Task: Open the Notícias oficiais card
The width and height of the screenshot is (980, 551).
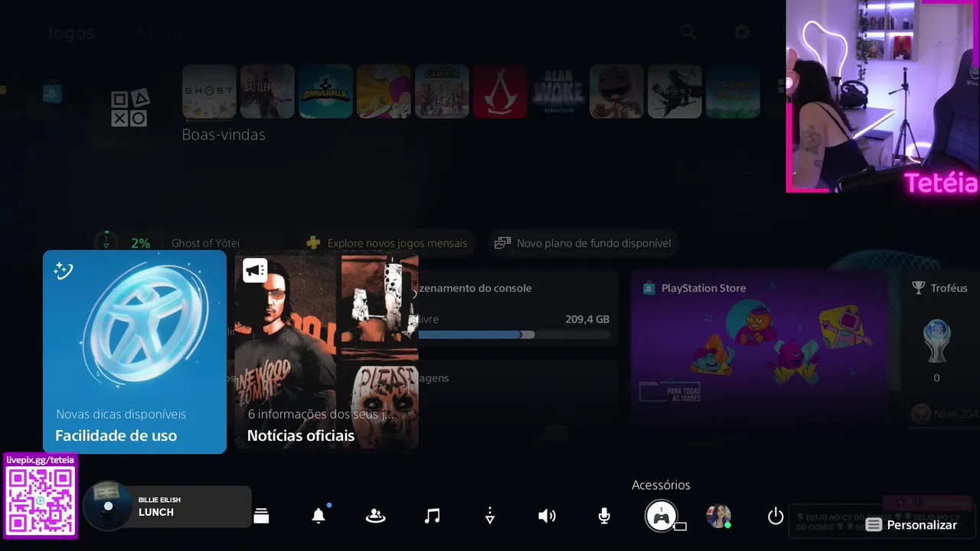Action: (x=326, y=351)
